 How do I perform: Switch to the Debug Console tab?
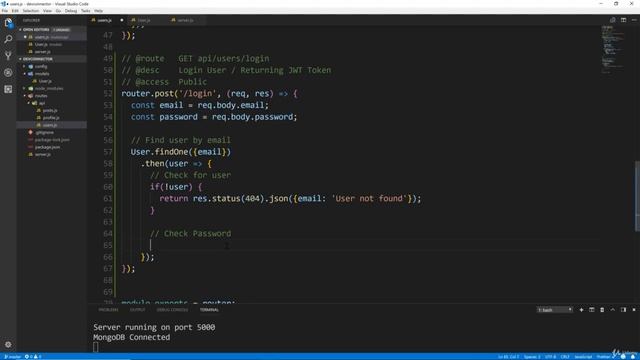(172, 310)
